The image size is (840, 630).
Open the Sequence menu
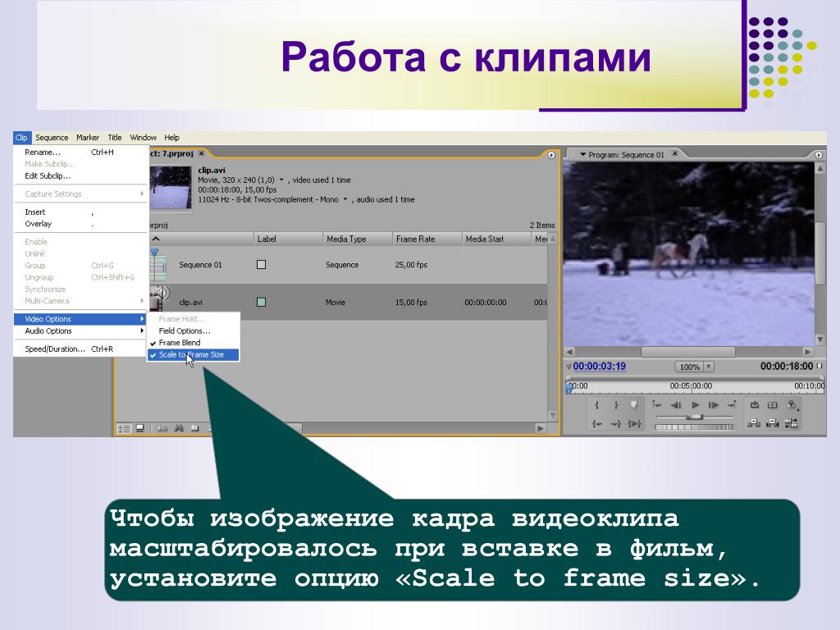click(x=52, y=138)
